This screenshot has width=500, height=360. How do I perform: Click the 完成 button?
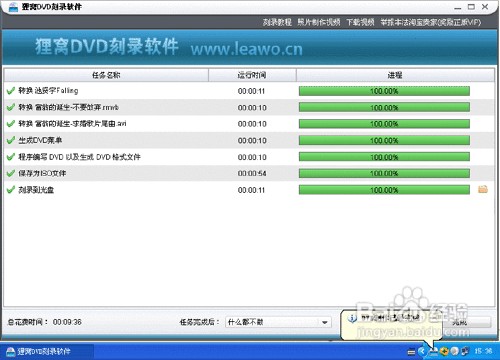click(x=467, y=322)
